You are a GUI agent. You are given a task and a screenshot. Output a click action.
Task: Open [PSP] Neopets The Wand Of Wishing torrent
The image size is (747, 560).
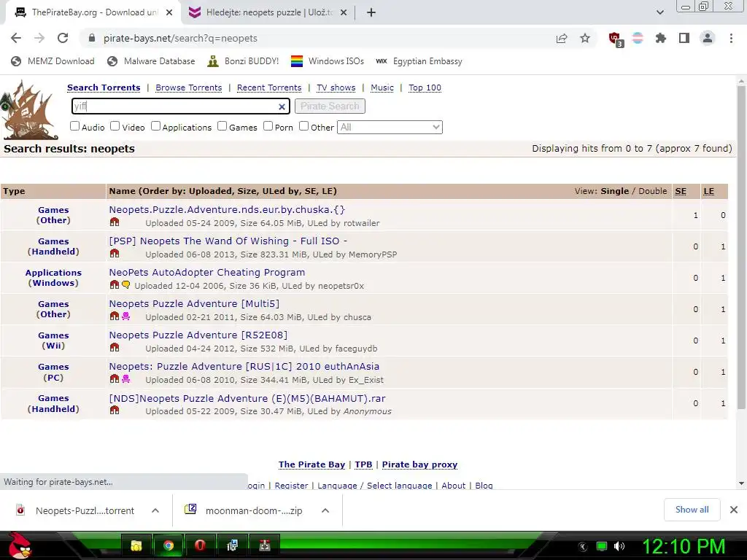[228, 241]
